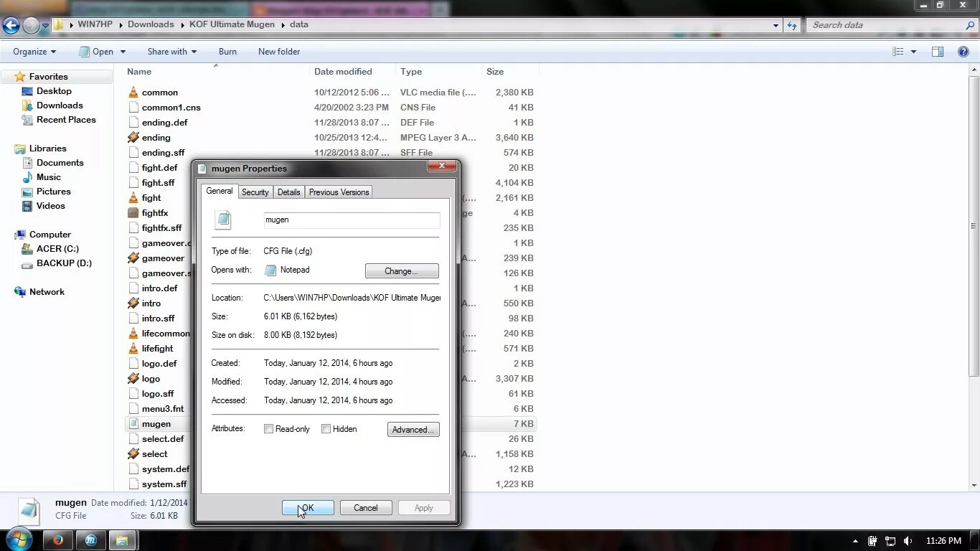
Task: Open recent pages dropdown arrow
Action: coord(45,26)
